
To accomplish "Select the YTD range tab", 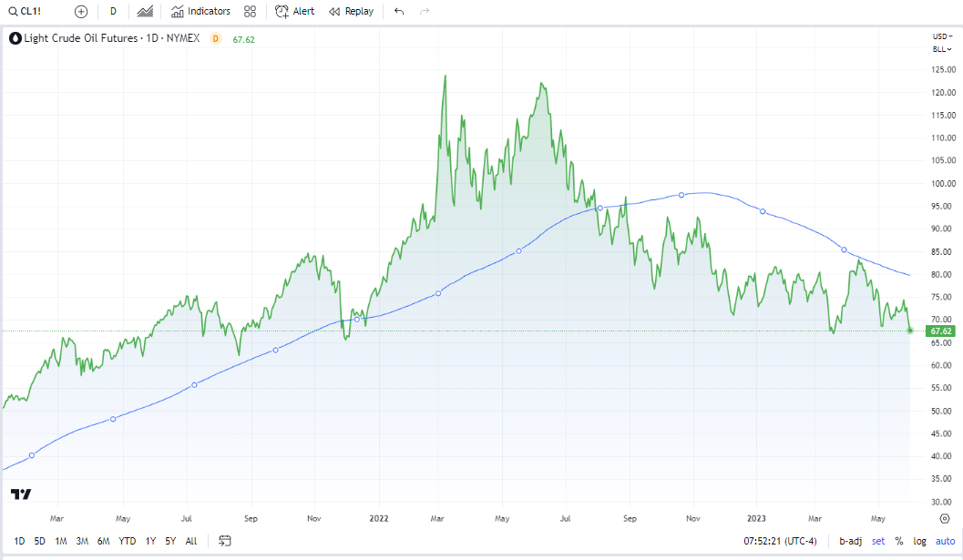I will (x=127, y=541).
